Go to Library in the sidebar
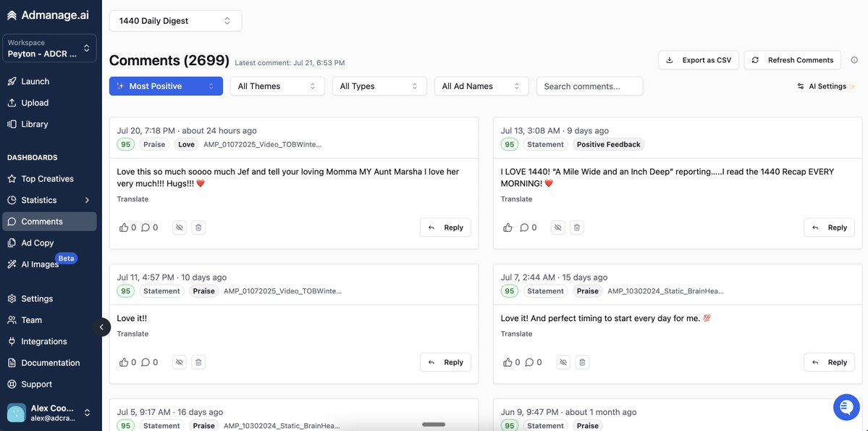Image resolution: width=868 pixels, height=431 pixels. 50,124
